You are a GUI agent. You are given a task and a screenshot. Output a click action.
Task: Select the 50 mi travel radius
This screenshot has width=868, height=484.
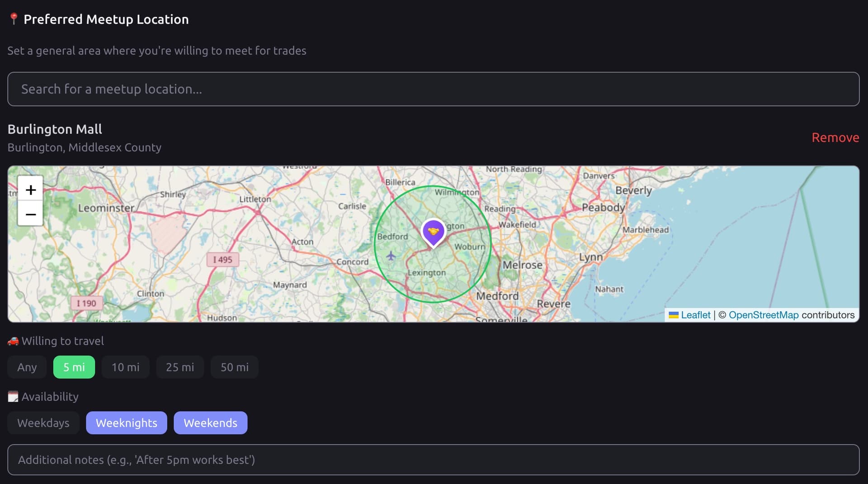click(234, 367)
